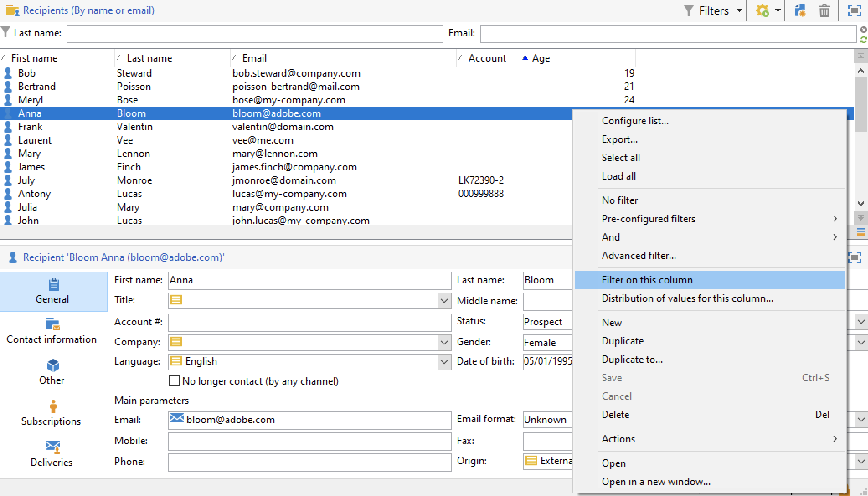Open the Company dropdown arrow
Screen dimensions: 868x496
click(x=444, y=342)
